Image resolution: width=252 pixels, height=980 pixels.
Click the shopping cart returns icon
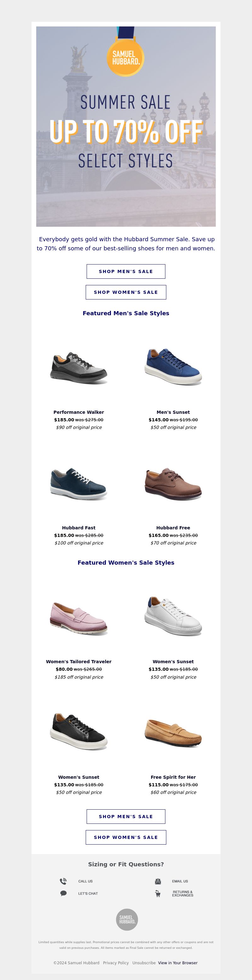pos(157,893)
